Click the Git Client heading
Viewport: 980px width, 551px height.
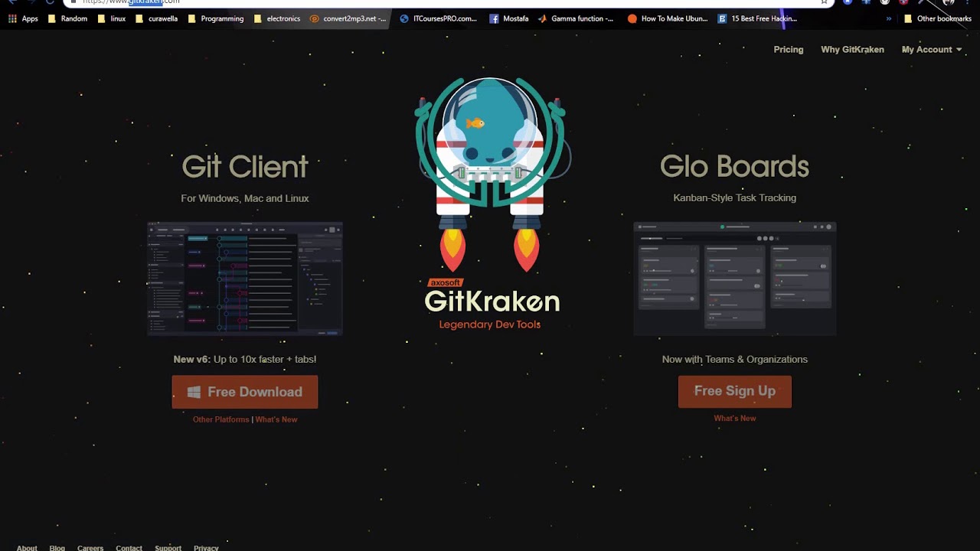245,167
